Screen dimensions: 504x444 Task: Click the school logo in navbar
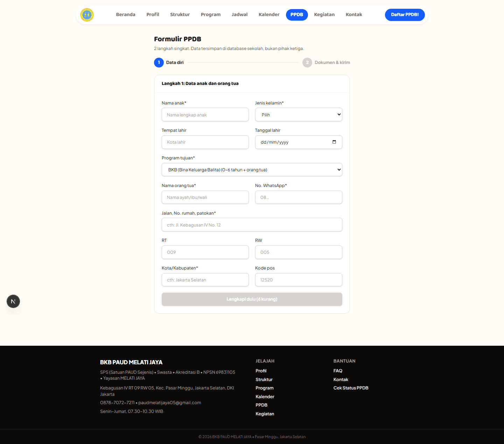pos(87,15)
